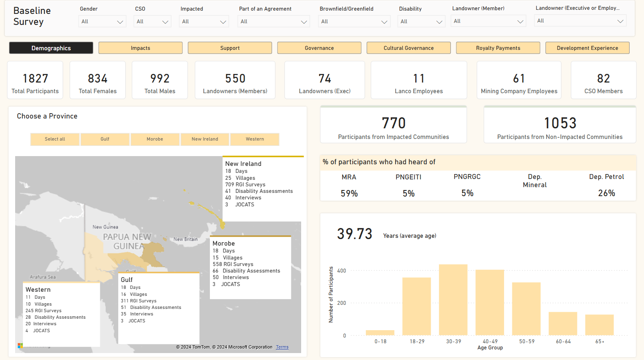Select the 50-59 age group bar

pos(526,309)
